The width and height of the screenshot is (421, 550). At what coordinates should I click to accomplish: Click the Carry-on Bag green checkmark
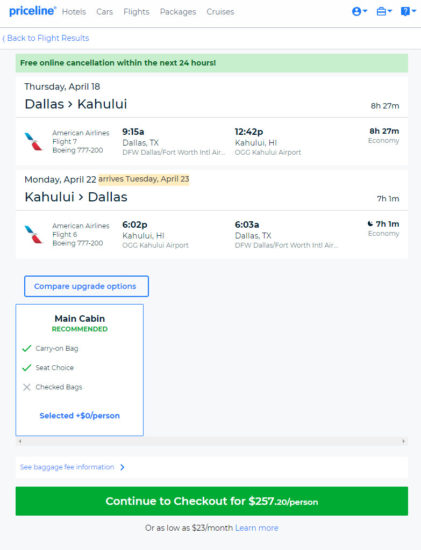click(27, 348)
